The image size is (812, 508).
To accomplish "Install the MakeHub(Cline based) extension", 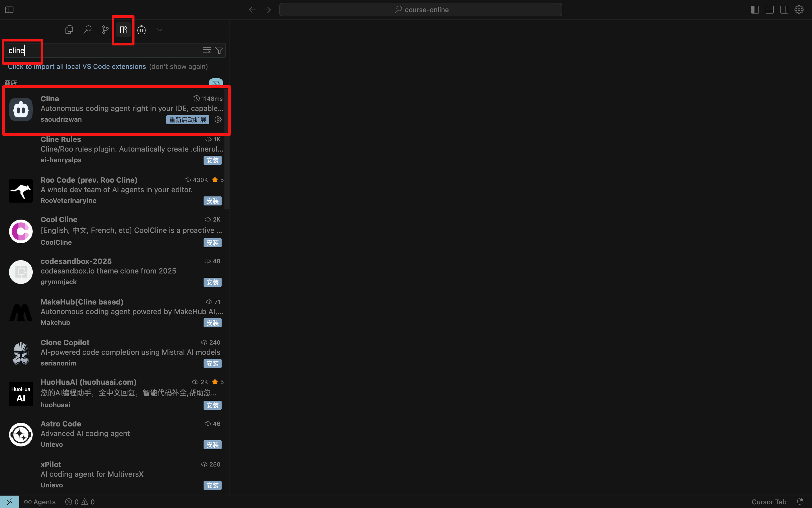I will [x=212, y=323].
